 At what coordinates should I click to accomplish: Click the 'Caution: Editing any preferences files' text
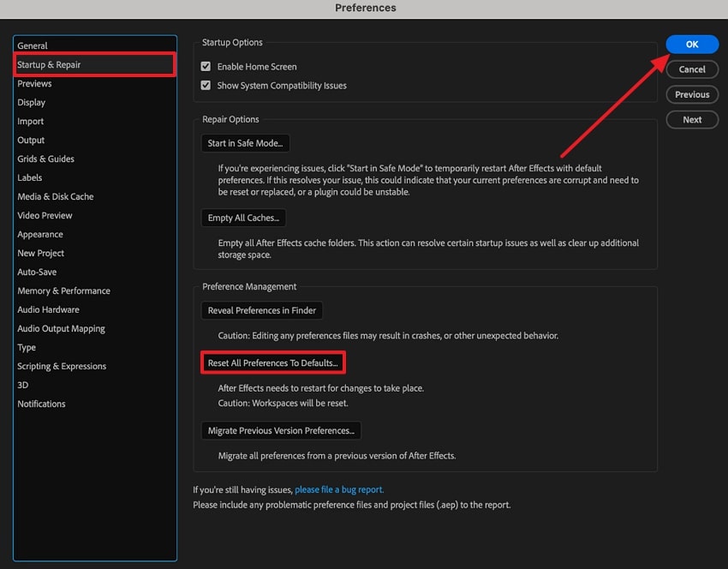tap(388, 335)
